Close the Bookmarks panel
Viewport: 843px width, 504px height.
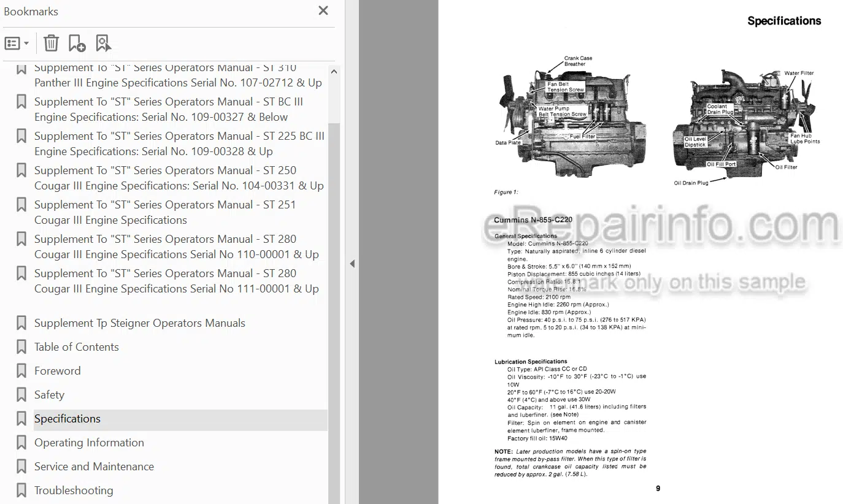click(x=323, y=10)
